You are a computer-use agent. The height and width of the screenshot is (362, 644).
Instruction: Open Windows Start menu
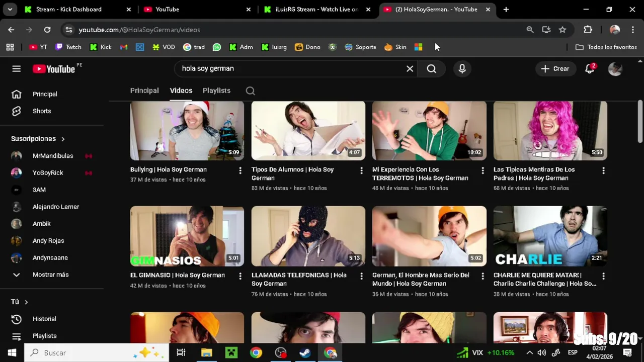coord(12,352)
